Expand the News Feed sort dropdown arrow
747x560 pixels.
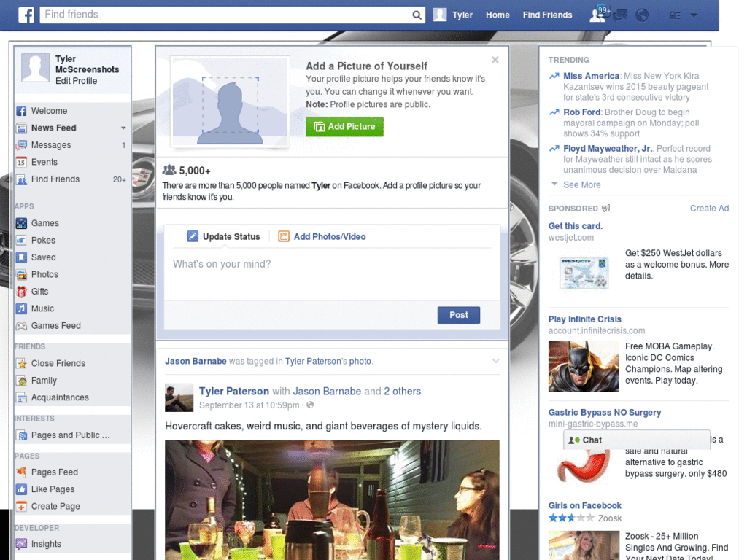tap(123, 128)
